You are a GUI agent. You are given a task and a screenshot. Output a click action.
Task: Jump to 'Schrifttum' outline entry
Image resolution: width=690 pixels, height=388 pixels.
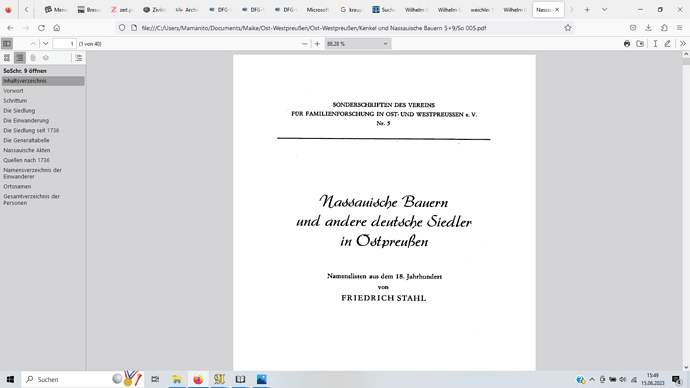(15, 101)
